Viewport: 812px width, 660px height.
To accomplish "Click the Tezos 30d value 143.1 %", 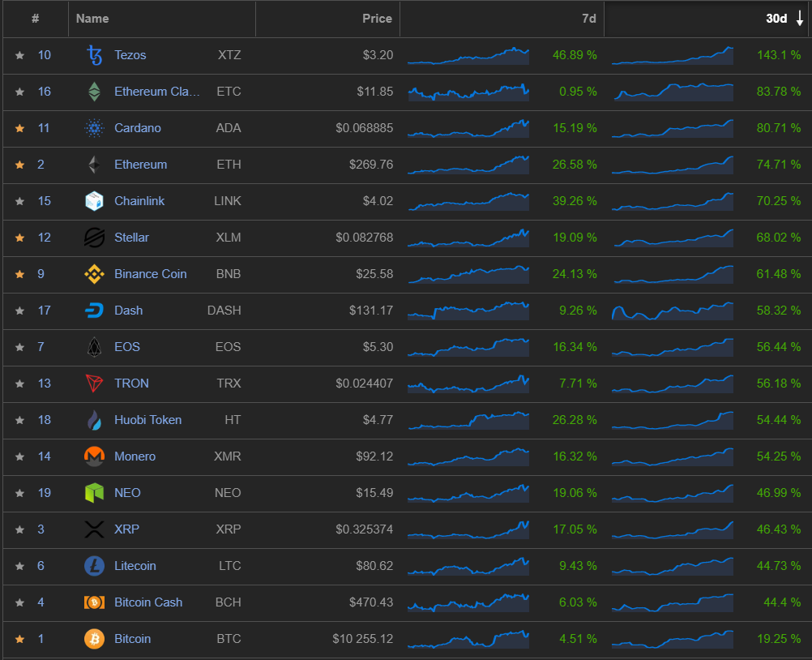I will [x=778, y=55].
